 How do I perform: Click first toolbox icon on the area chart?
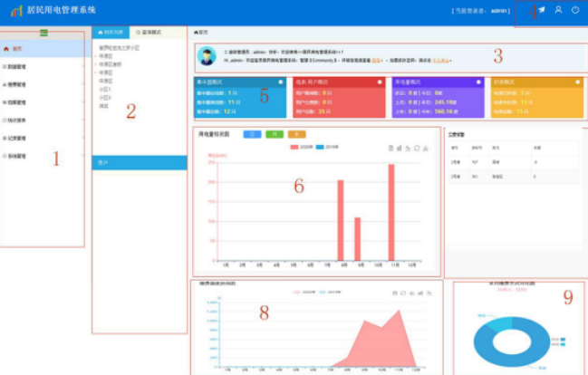(x=394, y=293)
